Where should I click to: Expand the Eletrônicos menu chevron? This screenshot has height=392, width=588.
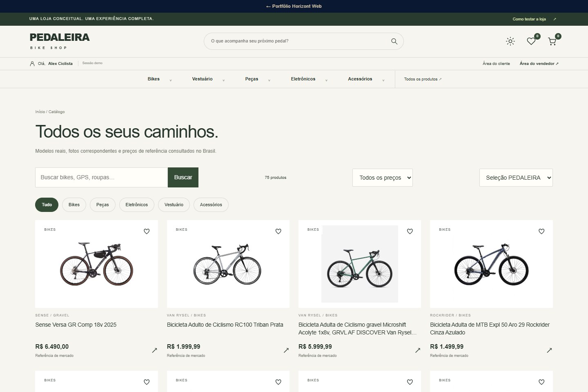tap(326, 80)
